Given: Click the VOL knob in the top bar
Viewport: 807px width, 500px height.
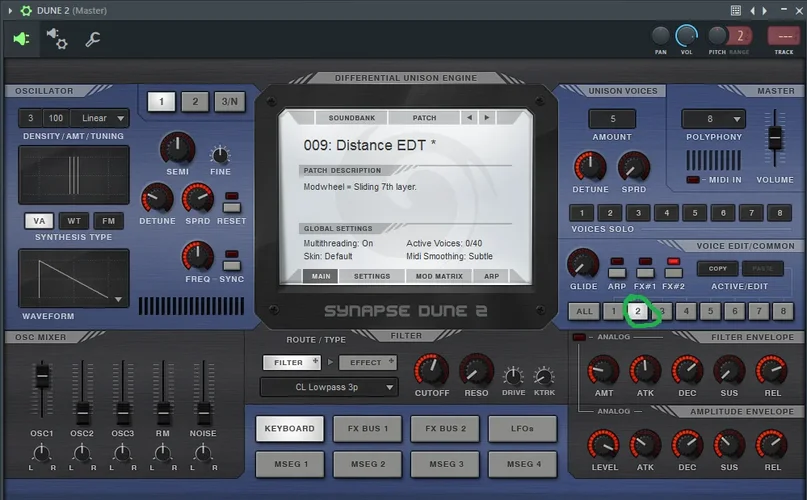Looking at the screenshot, I should pos(686,35).
